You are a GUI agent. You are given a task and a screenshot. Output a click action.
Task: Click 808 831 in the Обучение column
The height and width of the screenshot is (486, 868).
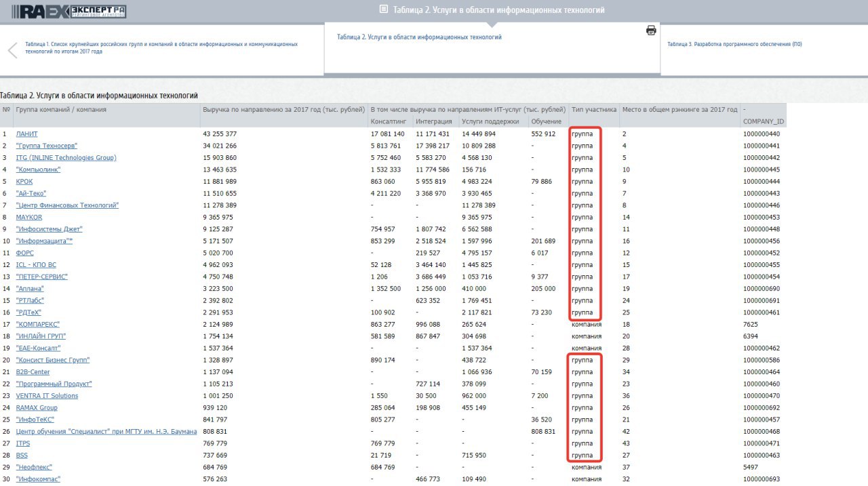[543, 432]
